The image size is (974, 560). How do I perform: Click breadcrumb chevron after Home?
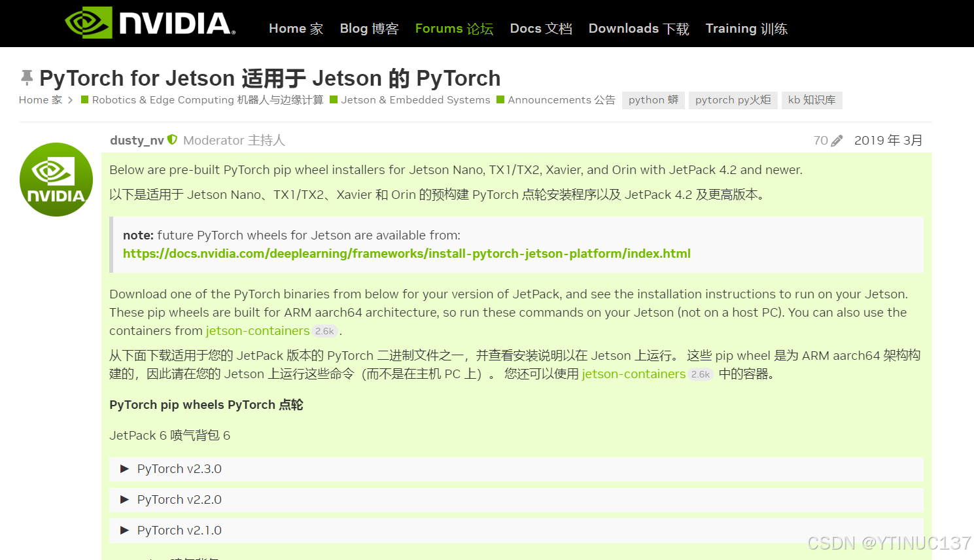point(70,100)
